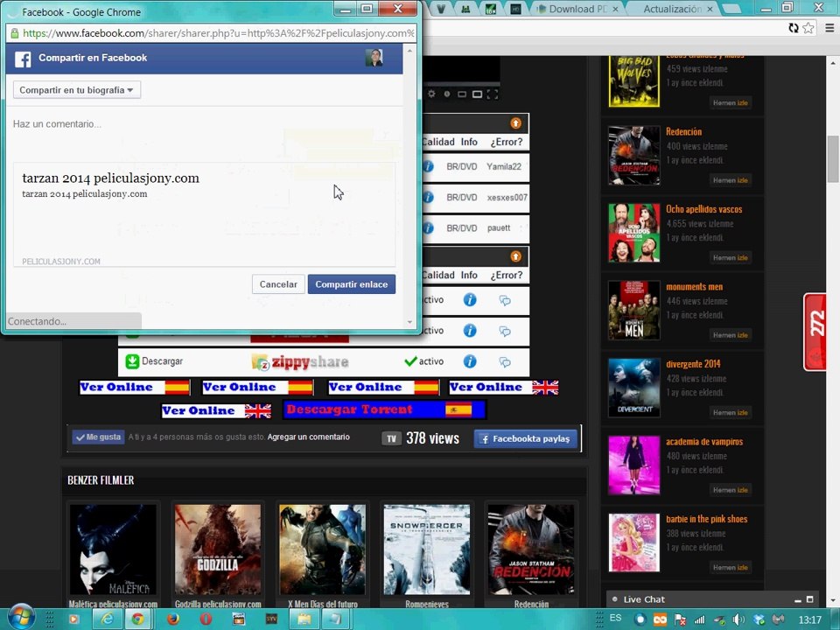Bookmark page with the star icon
Viewport: 840px width, 630px height.
pyautogui.click(x=808, y=28)
